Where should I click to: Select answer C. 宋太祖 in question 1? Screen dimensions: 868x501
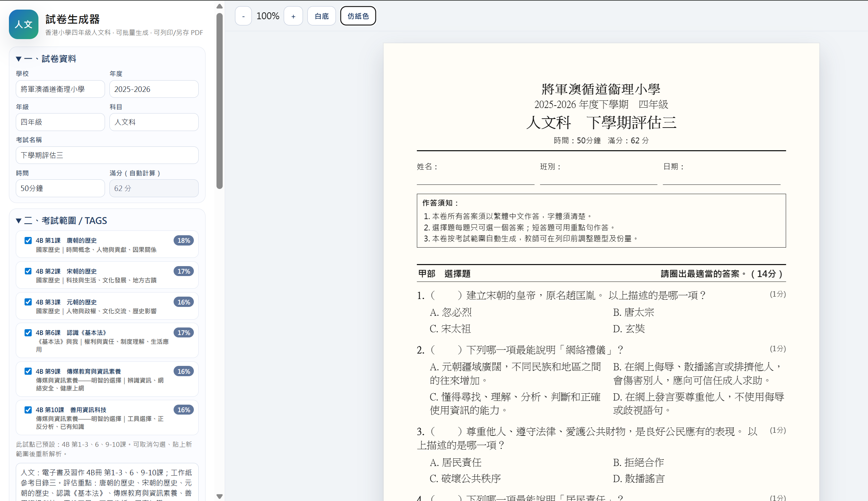pyautogui.click(x=450, y=329)
